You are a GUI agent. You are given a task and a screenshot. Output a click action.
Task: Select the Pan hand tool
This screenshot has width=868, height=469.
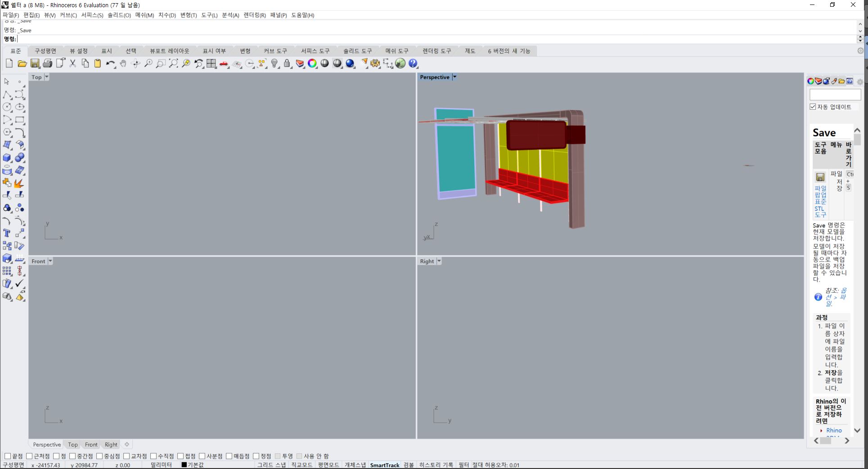click(123, 63)
